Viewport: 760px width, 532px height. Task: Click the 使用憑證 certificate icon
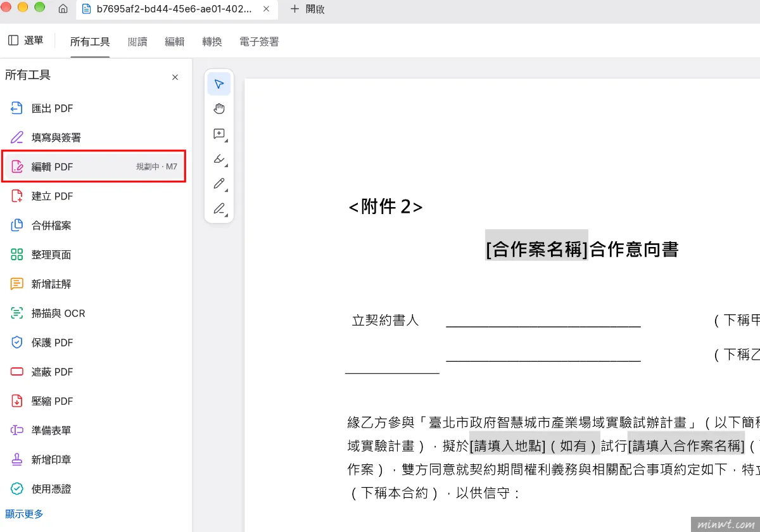(x=17, y=489)
